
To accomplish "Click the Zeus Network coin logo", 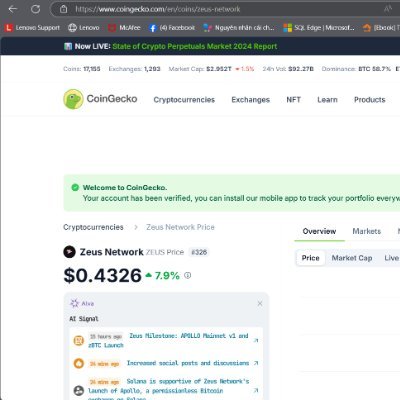I will (x=69, y=252).
